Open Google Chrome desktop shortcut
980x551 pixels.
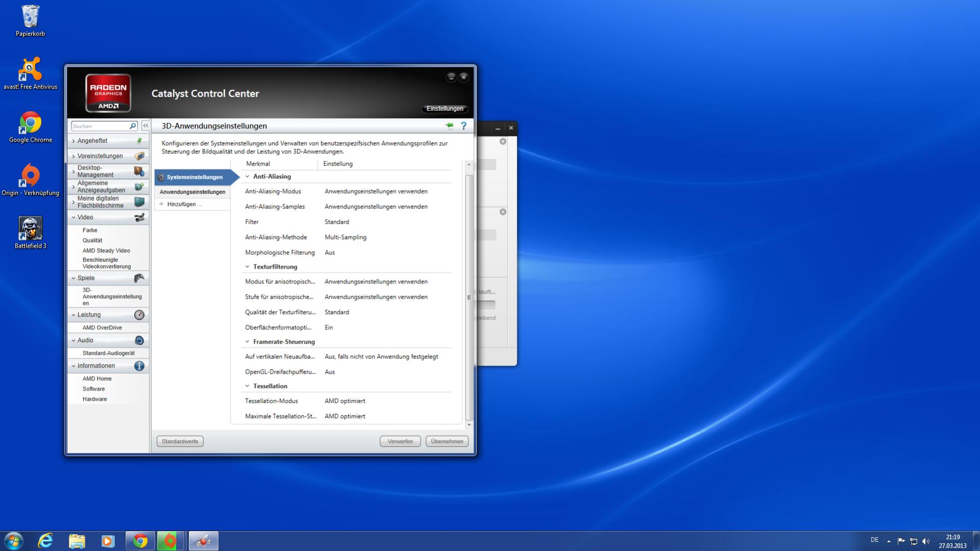[30, 127]
